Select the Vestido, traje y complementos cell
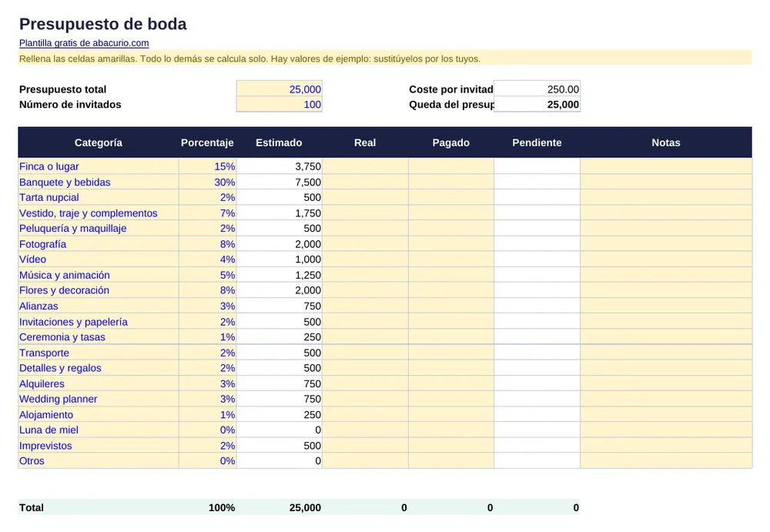This screenshot has height=532, width=770. click(99, 212)
